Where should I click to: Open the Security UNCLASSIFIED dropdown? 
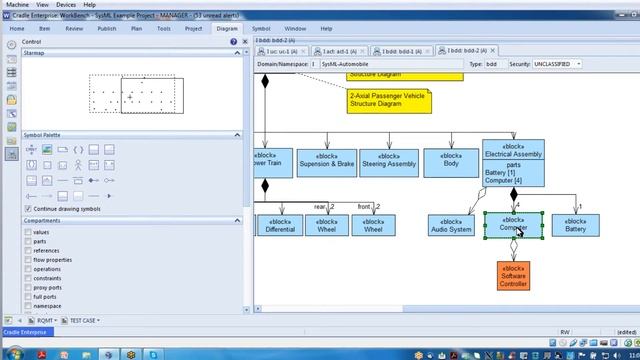[x=578, y=64]
